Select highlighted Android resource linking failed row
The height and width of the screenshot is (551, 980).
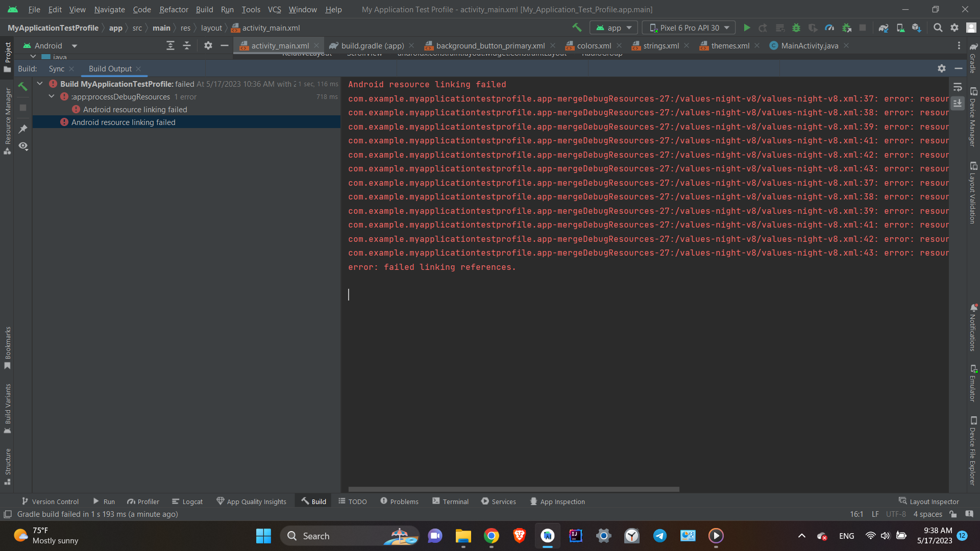(186, 122)
